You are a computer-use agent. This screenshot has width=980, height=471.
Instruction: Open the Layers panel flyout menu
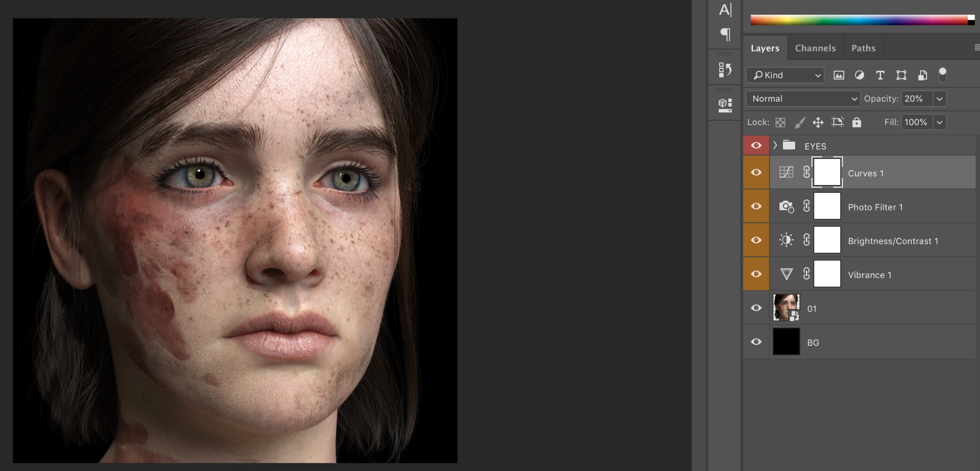(977, 48)
